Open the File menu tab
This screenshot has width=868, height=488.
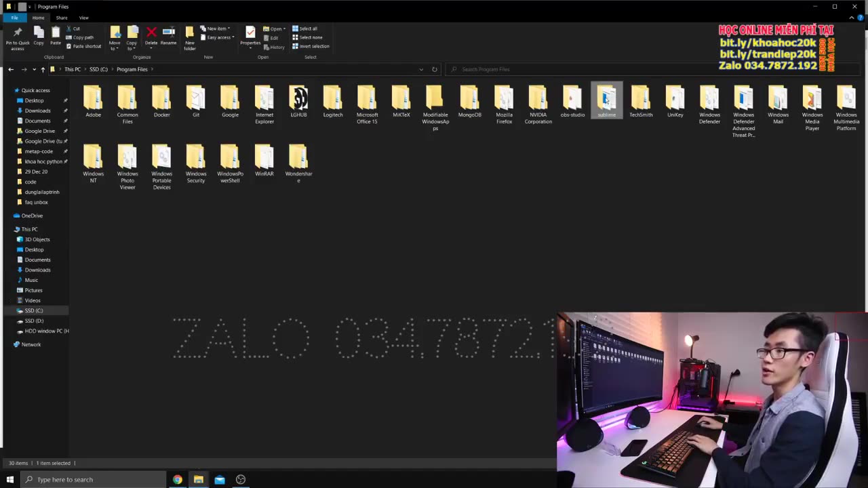(x=14, y=18)
